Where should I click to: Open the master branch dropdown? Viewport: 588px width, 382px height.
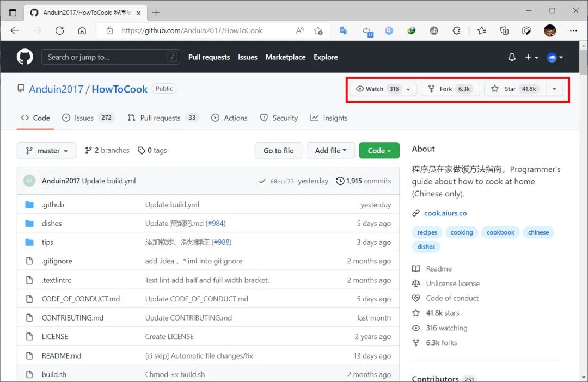coord(46,150)
